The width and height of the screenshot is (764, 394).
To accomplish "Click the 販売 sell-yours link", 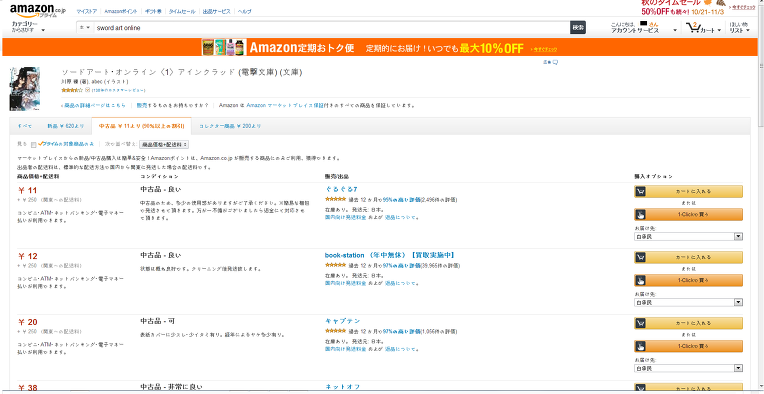I will [x=141, y=105].
